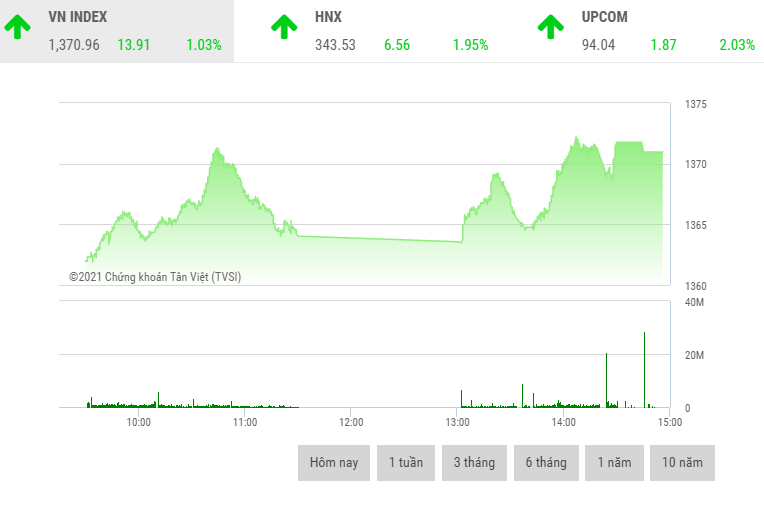Screen dimensions: 764x510
Task: Click the HNX percentage change 1.95%
Action: pyautogui.click(x=470, y=45)
